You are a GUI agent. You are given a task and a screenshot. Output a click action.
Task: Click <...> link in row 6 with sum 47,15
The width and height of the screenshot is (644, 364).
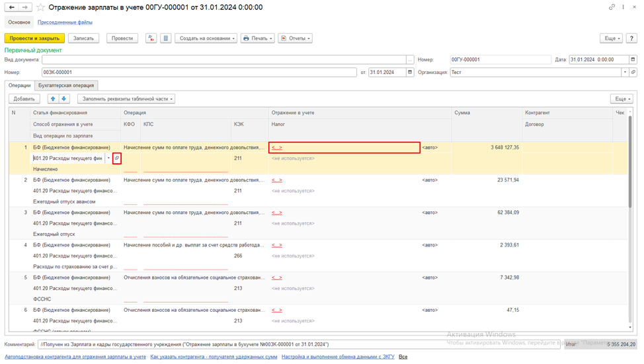click(277, 310)
